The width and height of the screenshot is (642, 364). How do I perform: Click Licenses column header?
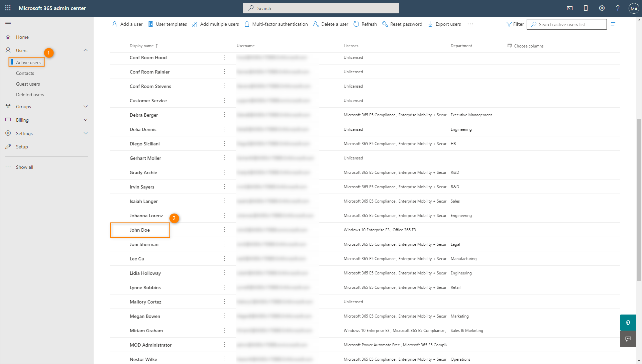pyautogui.click(x=351, y=46)
